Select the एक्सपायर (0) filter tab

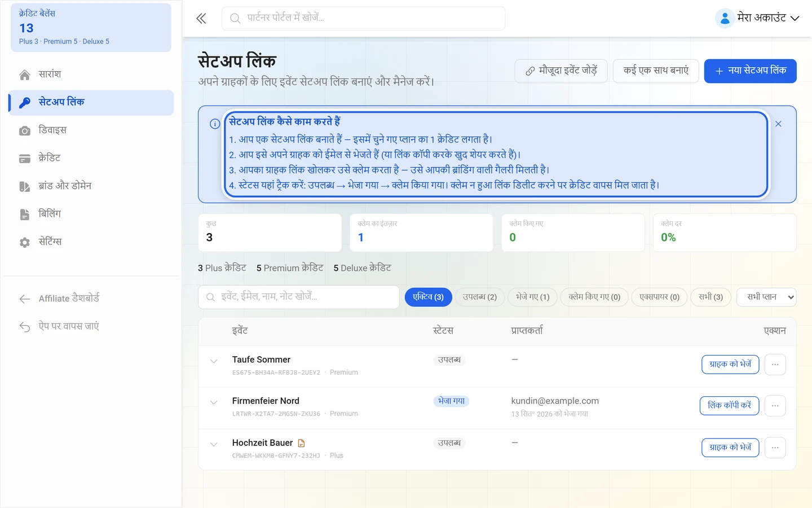659,297
